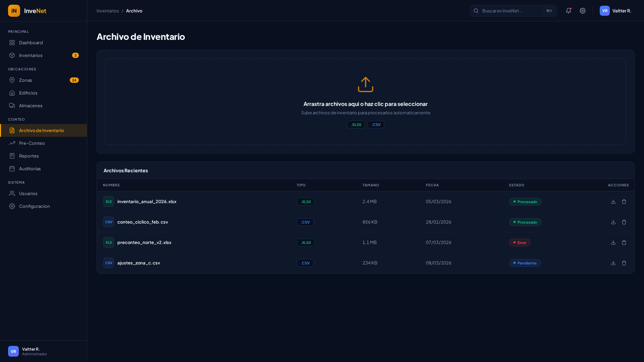Open Valtter R. profile menu in top bar

(615, 11)
